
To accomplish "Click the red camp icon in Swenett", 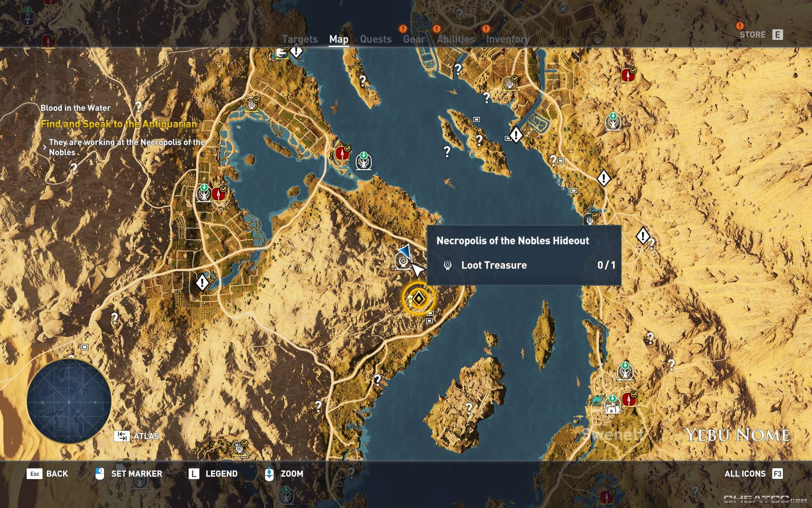I will tap(630, 399).
